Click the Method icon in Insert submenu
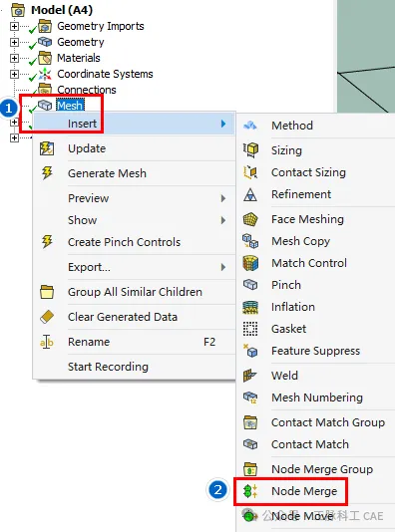The width and height of the screenshot is (395, 532). pyautogui.click(x=250, y=126)
